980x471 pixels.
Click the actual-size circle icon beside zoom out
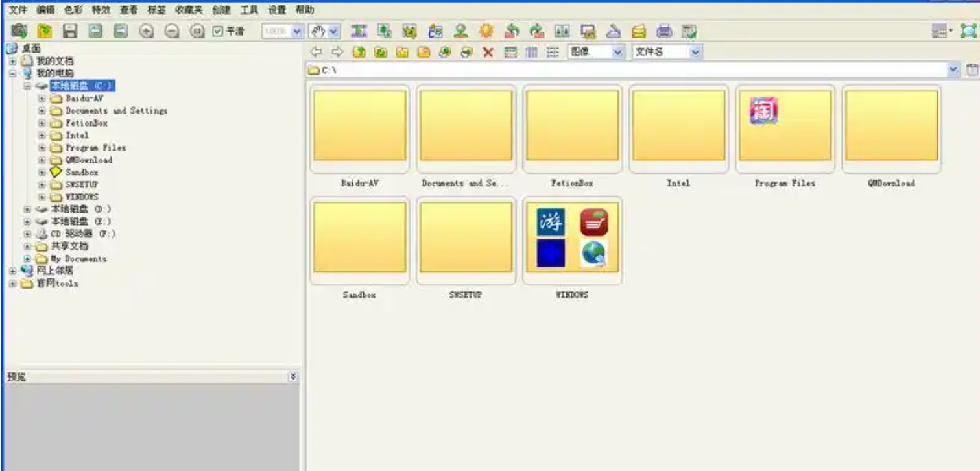[197, 30]
